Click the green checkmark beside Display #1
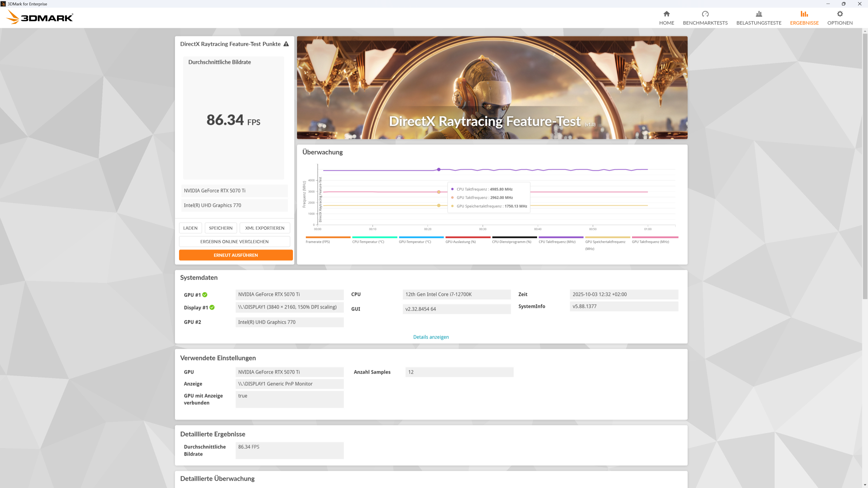This screenshot has height=488, width=868. 212,307
